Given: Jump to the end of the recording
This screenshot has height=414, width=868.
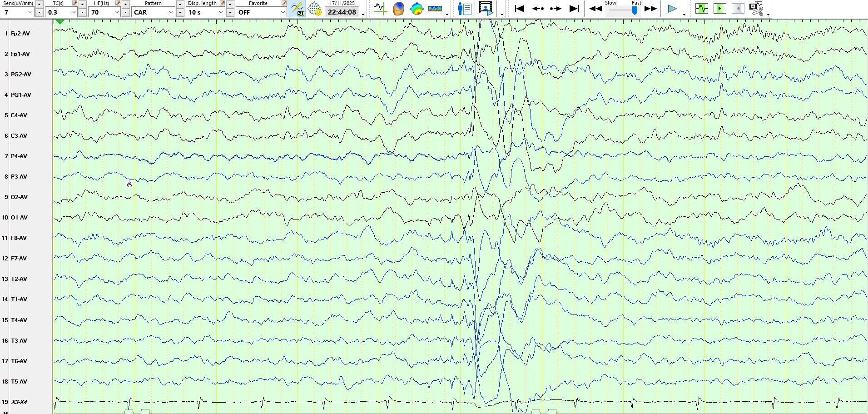Looking at the screenshot, I should [x=574, y=9].
